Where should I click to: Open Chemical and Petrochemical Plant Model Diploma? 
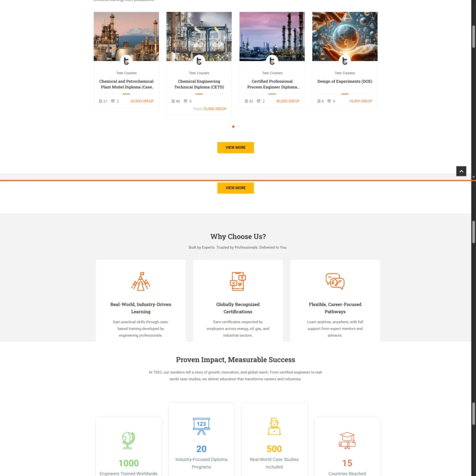pyautogui.click(x=126, y=84)
